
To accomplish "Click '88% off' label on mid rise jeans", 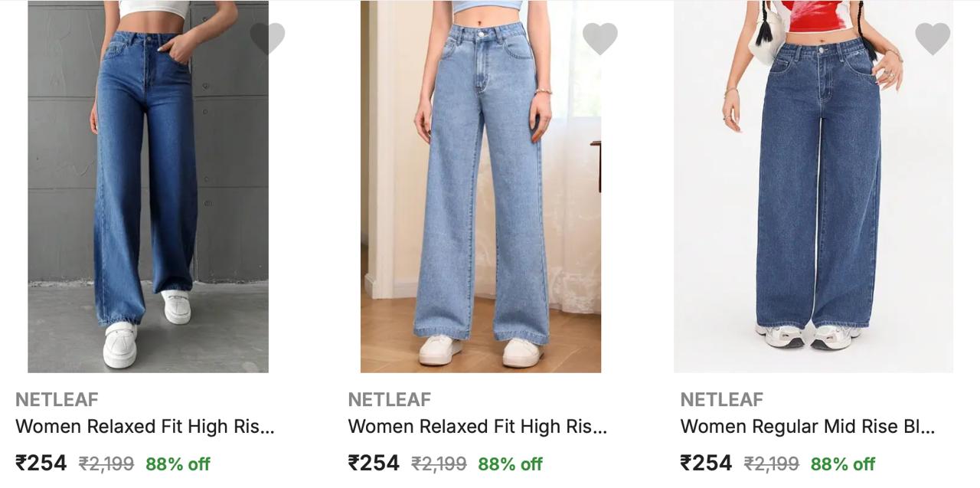I will (843, 464).
